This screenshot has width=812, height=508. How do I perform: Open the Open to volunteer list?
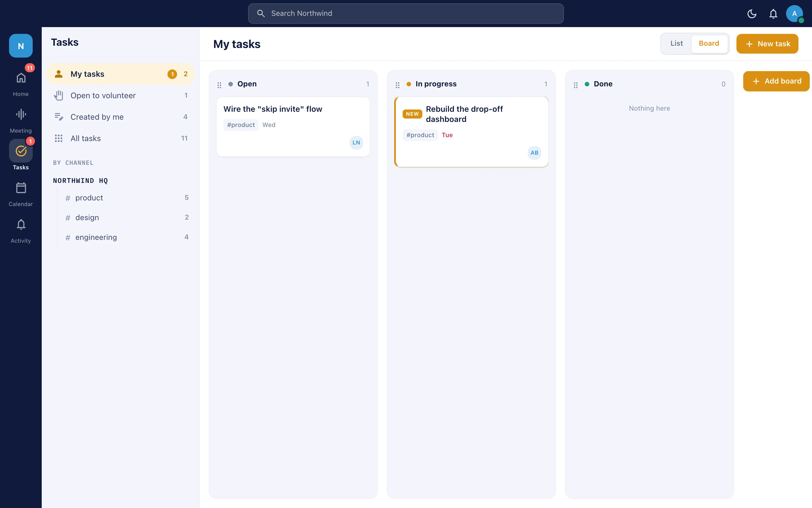(120, 95)
